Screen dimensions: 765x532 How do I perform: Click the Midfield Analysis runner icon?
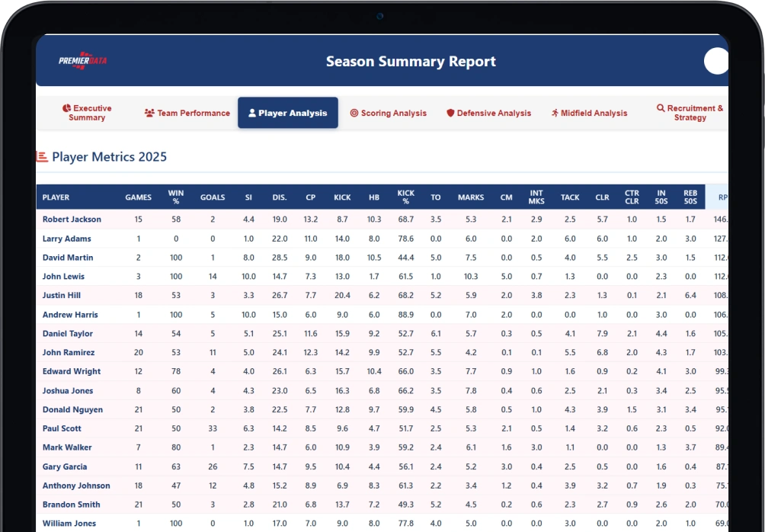click(555, 114)
